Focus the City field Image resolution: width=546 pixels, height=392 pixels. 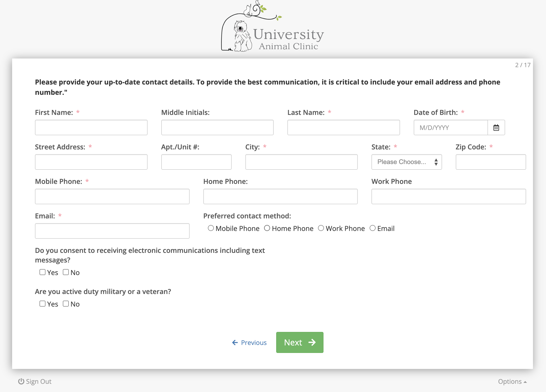click(301, 162)
